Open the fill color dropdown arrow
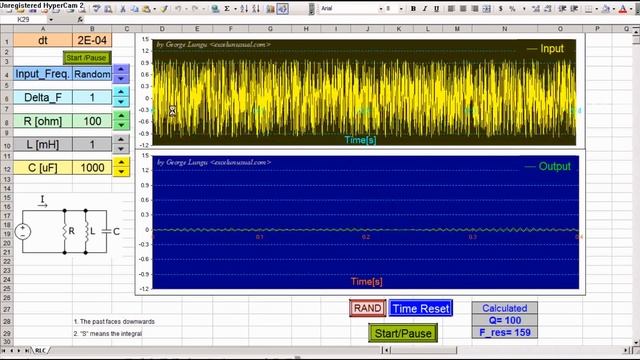 coord(613,8)
